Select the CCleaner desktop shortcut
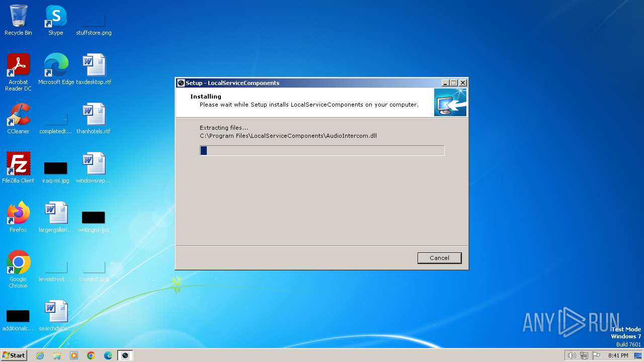Viewport: 644px width, 362px height. pyautogui.click(x=18, y=119)
